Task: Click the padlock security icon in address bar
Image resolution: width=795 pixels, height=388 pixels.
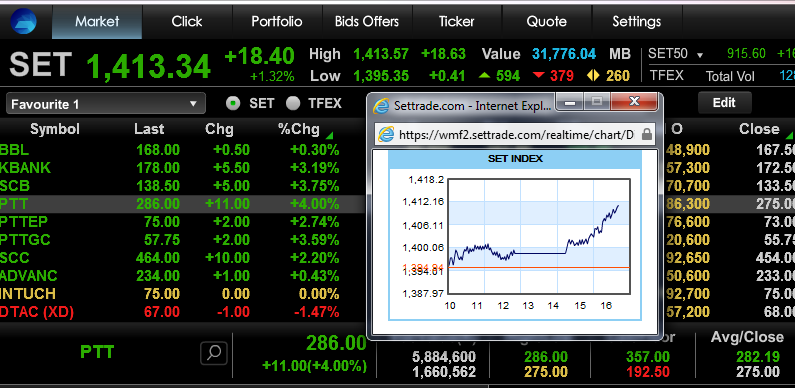Action: 646,134
